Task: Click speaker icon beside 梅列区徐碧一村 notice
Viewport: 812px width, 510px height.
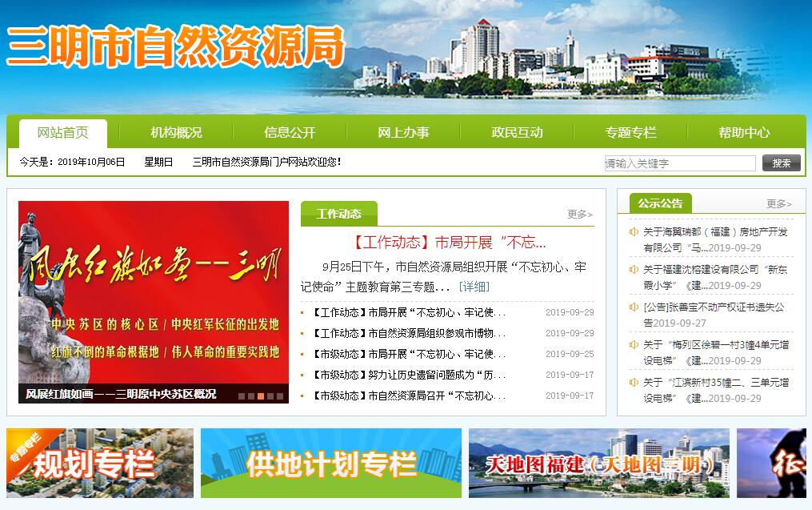Action: tap(634, 344)
